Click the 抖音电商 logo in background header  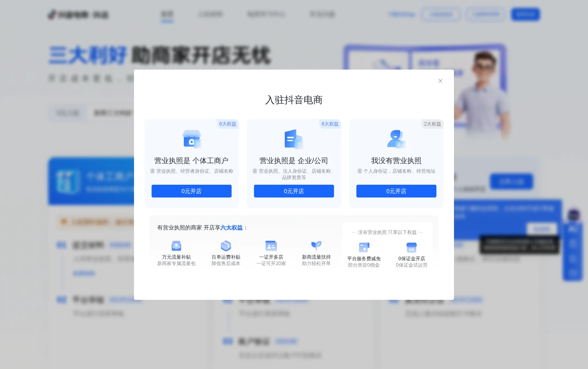pyautogui.click(x=78, y=15)
